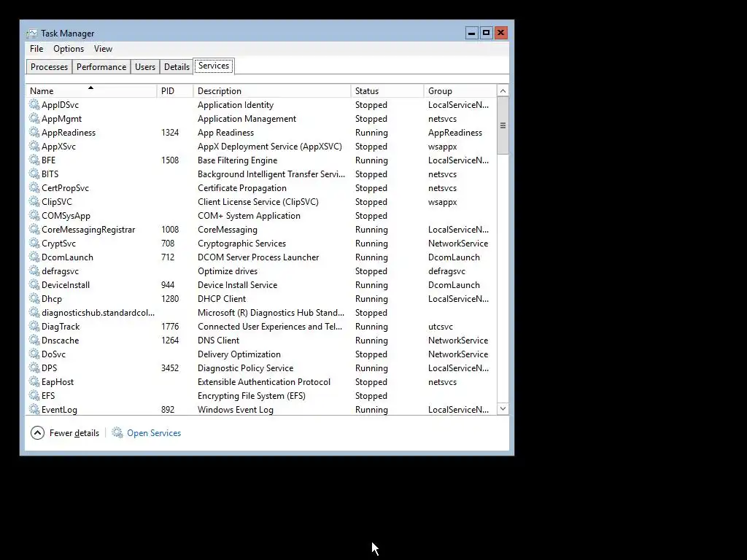
Task: Click the AppReadiness service gear icon
Action: [x=34, y=132]
